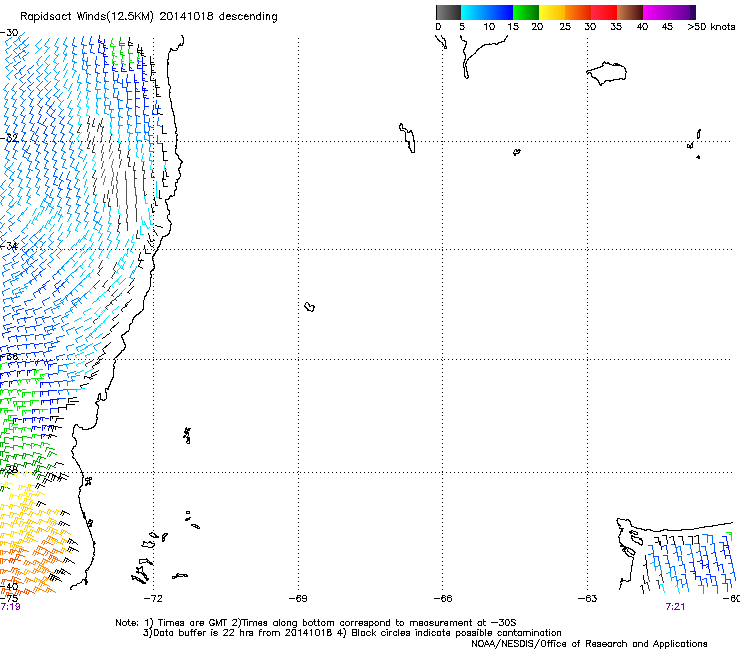Screen dimensions: 740x650
Task: Click the '-40' latitude axis label
Action: point(10,587)
